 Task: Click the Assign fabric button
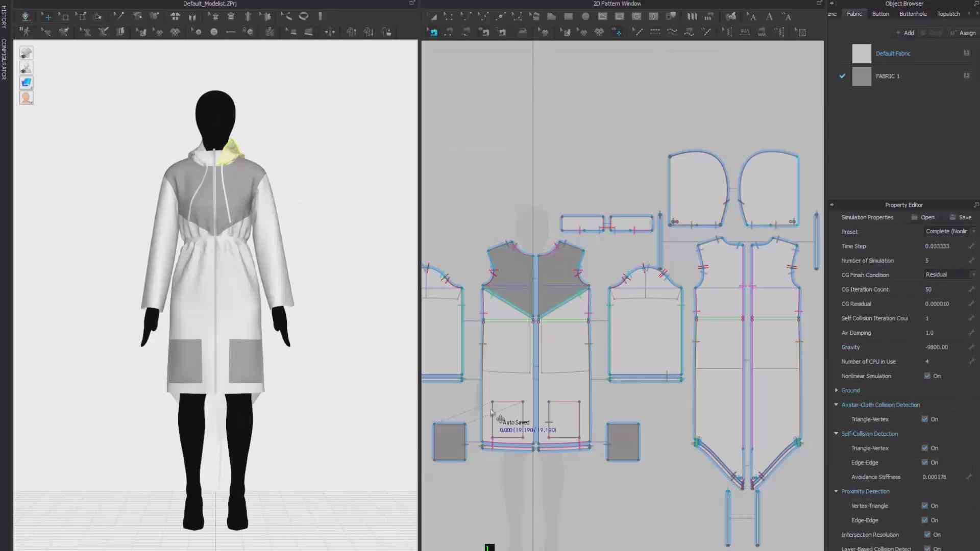pyautogui.click(x=963, y=33)
